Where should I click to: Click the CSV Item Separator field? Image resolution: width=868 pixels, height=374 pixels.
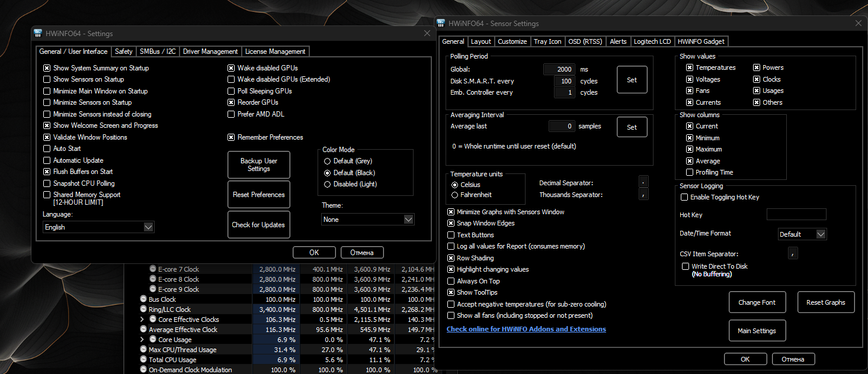click(793, 254)
